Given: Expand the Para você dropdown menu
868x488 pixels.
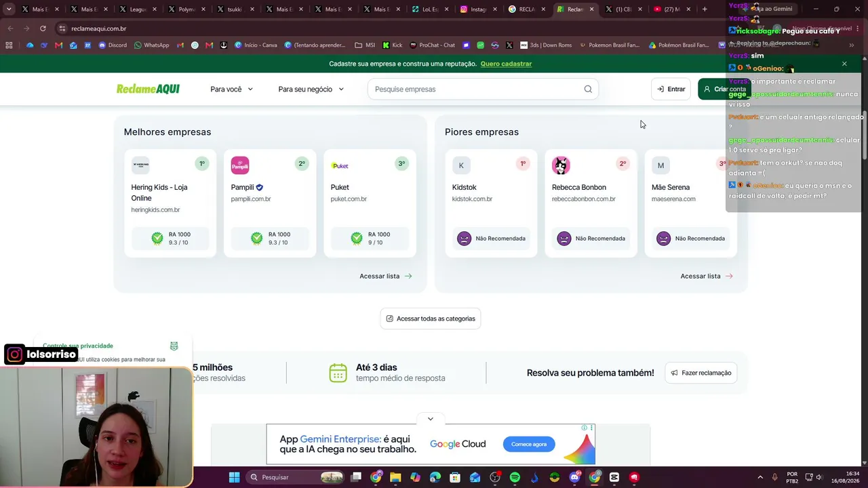Looking at the screenshot, I should coord(231,89).
